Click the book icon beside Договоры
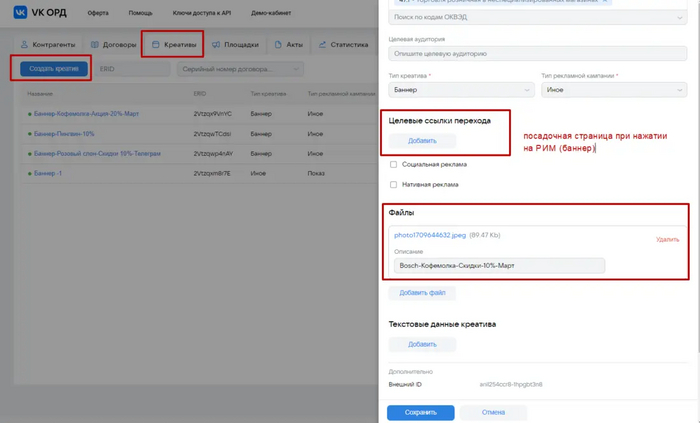 [95, 45]
